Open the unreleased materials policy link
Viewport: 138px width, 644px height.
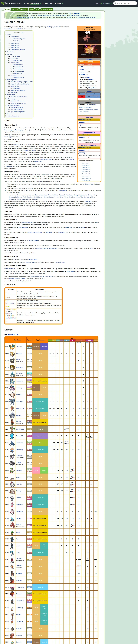click(47, 15)
